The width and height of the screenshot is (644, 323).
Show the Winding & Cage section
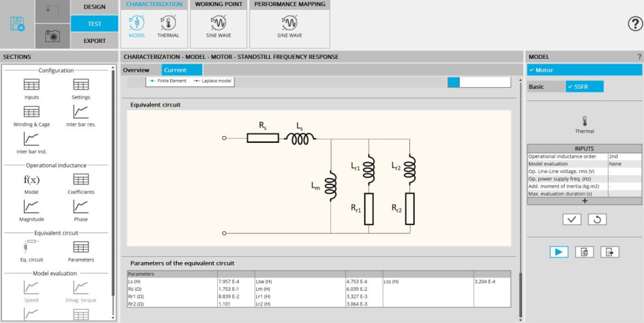(x=31, y=116)
